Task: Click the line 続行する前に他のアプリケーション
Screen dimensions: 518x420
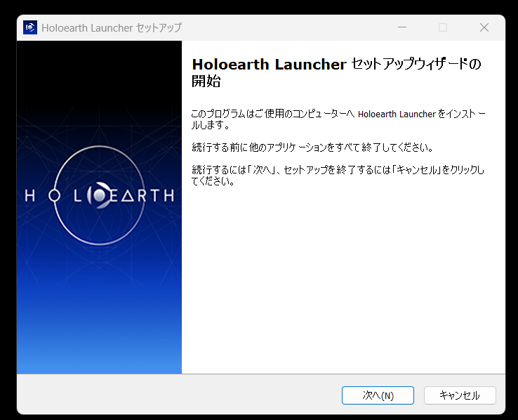Action: pos(312,147)
